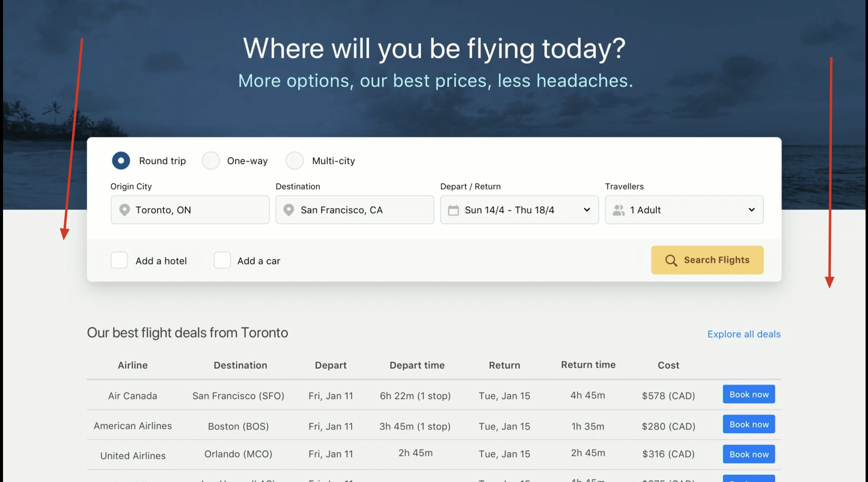
Task: Click the location pin icon in Destination field
Action: click(288, 210)
